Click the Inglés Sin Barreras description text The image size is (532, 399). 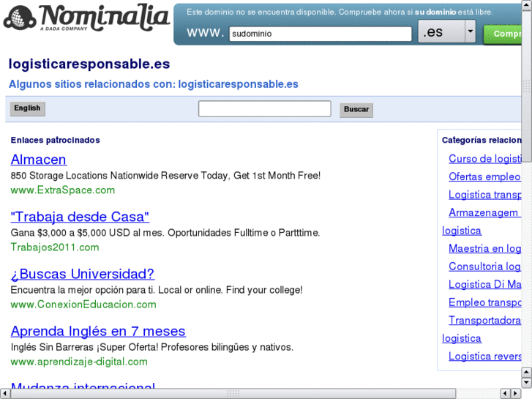pyautogui.click(x=152, y=347)
